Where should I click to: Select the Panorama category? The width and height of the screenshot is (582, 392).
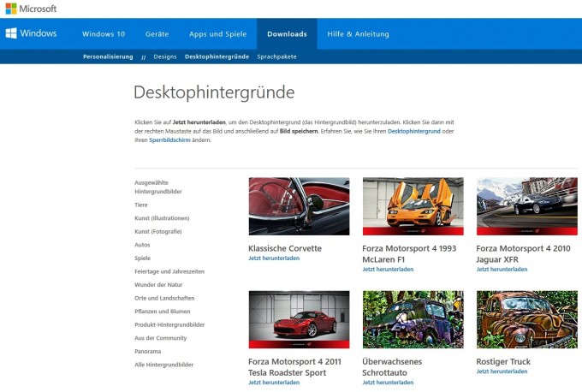click(x=148, y=352)
